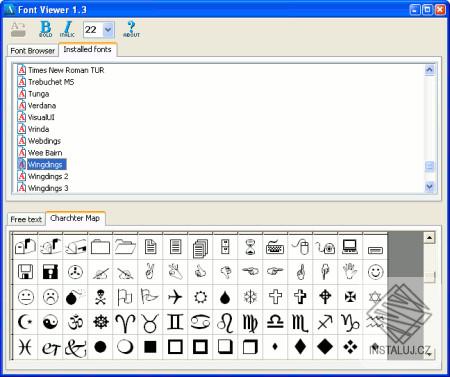
Task: Open the font size dropdown arrow
Action: point(108,30)
